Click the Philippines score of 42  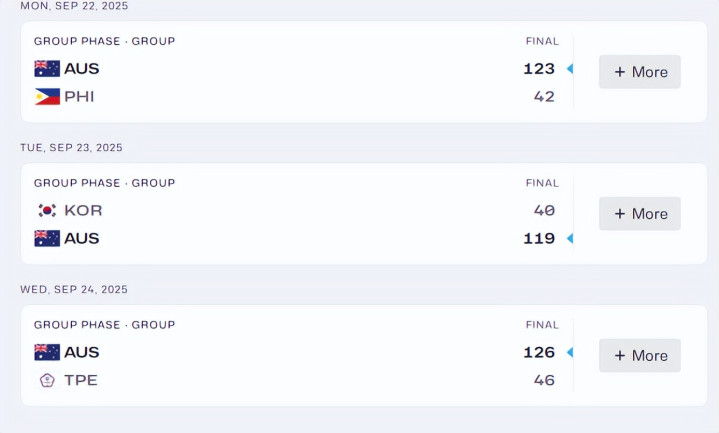pos(544,97)
